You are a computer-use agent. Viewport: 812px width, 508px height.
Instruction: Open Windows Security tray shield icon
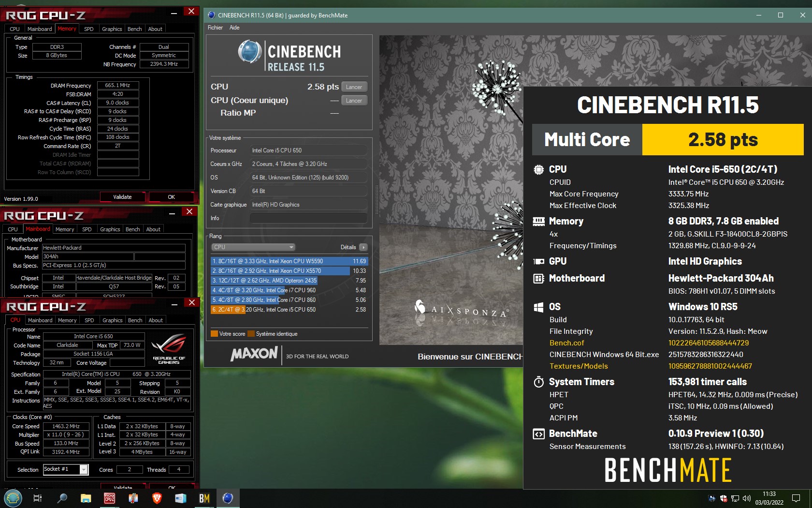coord(724,498)
